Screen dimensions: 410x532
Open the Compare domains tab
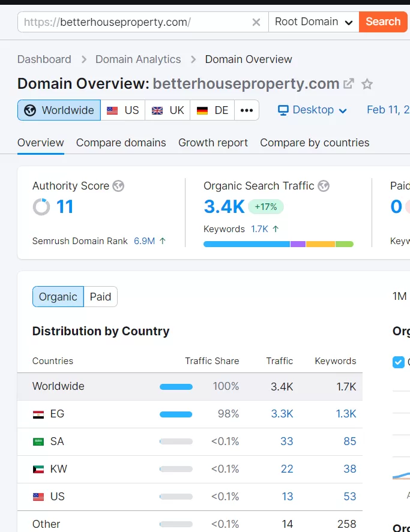coord(121,143)
